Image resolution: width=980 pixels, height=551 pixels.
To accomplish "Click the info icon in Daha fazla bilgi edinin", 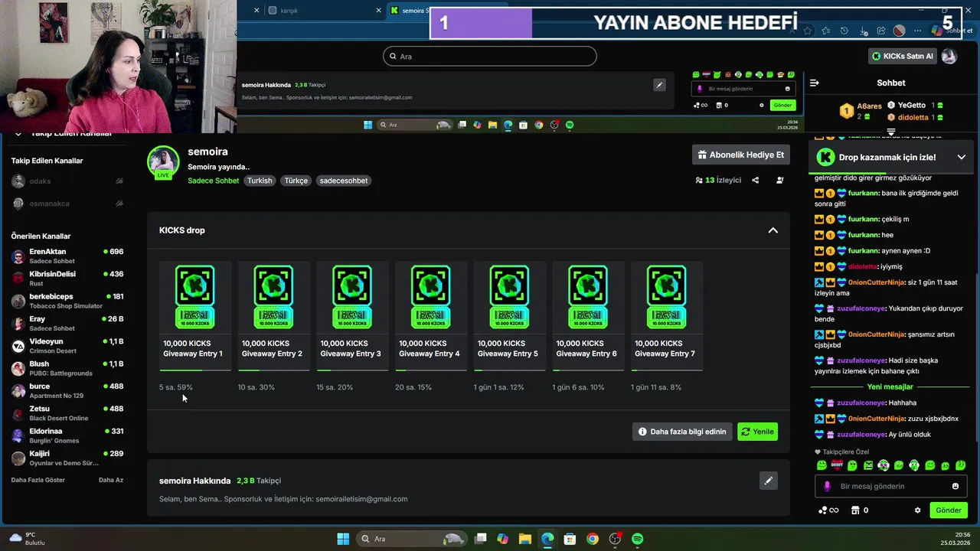I will click(x=642, y=432).
